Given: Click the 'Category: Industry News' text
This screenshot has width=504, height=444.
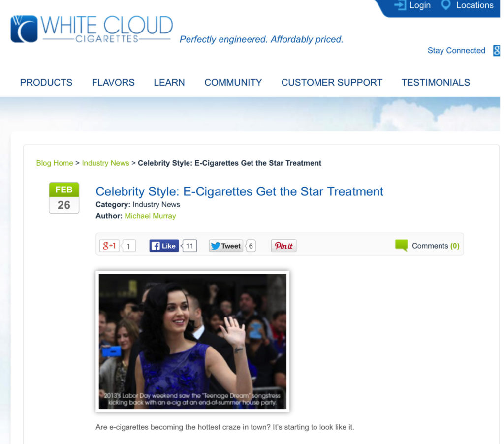Looking at the screenshot, I should (138, 204).
